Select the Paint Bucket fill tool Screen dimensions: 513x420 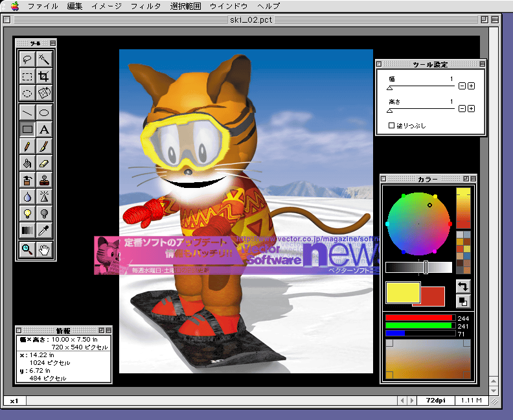tap(27, 163)
